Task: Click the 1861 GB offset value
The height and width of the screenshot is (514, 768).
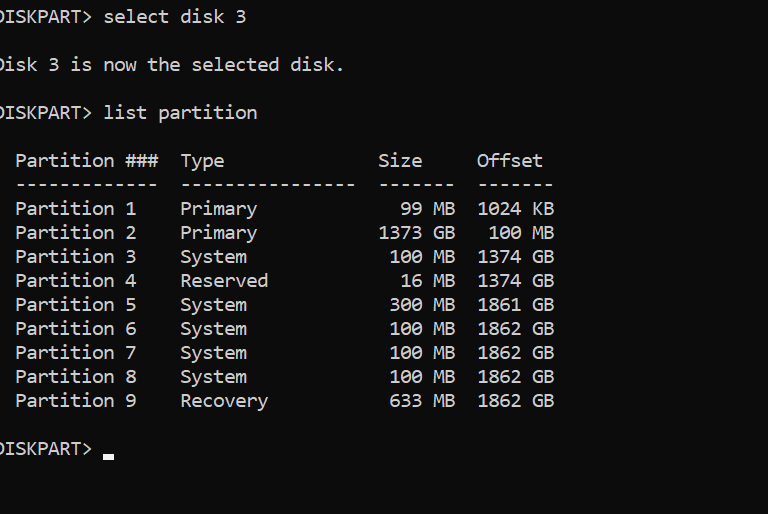Action: [516, 304]
